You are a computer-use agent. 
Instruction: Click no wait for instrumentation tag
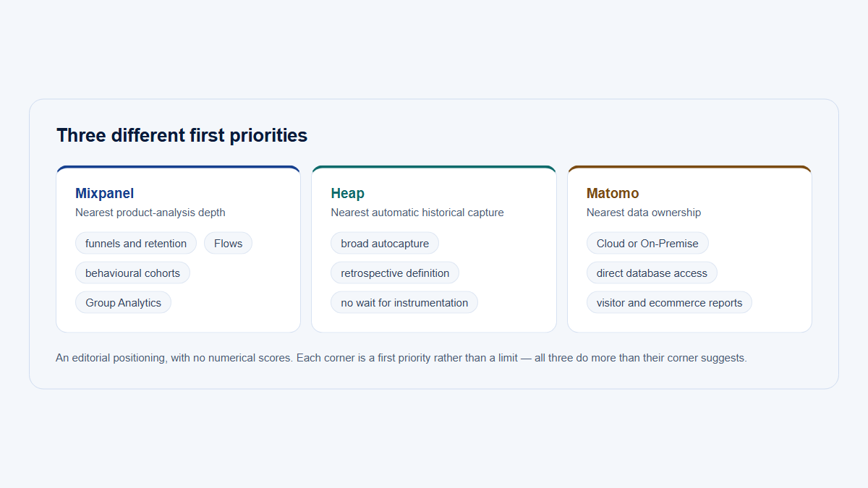pyautogui.click(x=404, y=302)
